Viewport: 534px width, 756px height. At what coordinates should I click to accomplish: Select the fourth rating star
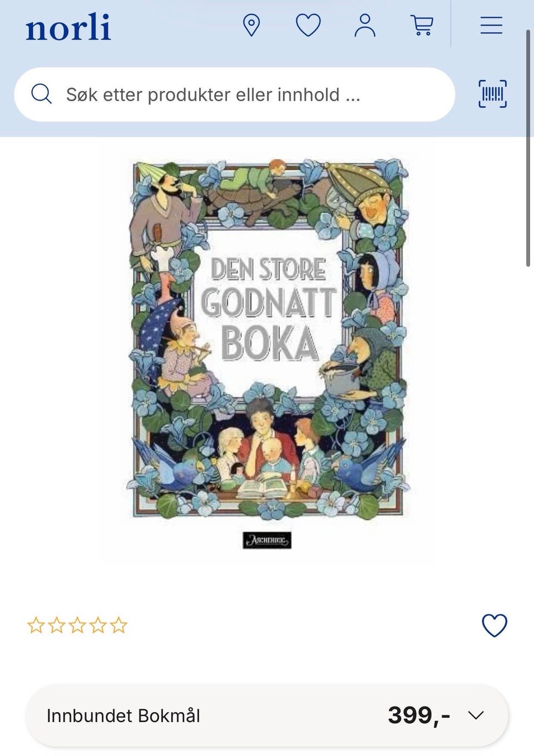point(98,625)
